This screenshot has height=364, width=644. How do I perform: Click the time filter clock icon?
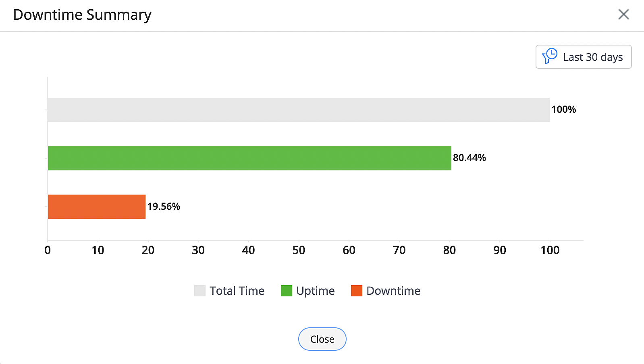click(x=551, y=56)
